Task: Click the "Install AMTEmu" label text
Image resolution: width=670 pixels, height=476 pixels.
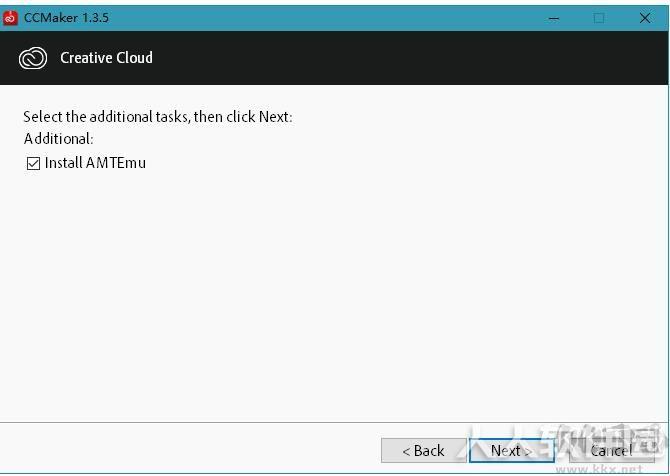Action: pyautogui.click(x=95, y=163)
